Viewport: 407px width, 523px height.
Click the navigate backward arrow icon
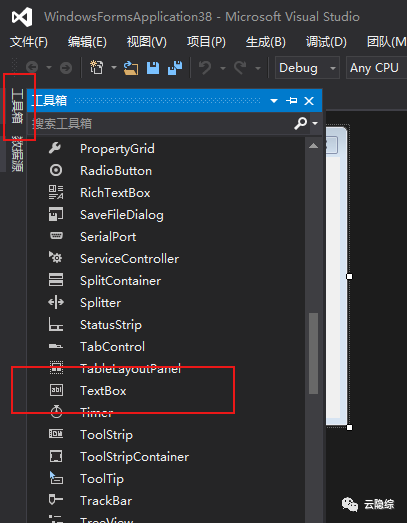pos(32,68)
